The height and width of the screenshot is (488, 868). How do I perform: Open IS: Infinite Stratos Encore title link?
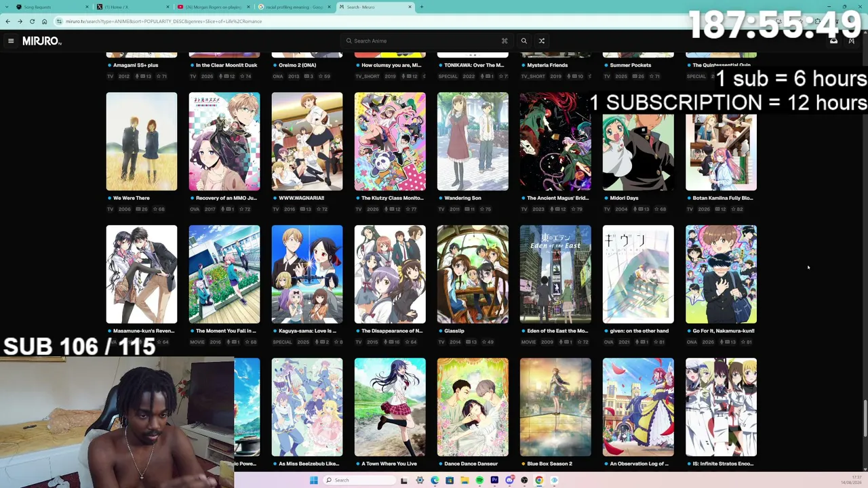[x=723, y=464]
